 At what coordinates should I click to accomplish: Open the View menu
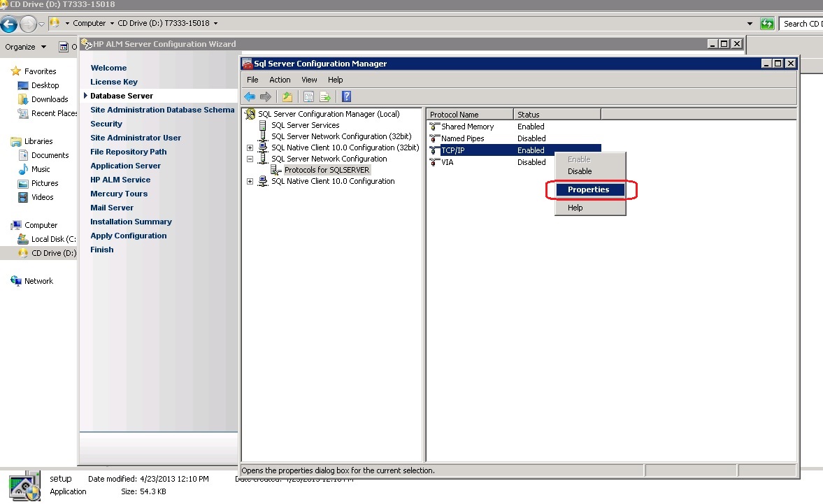pos(309,80)
